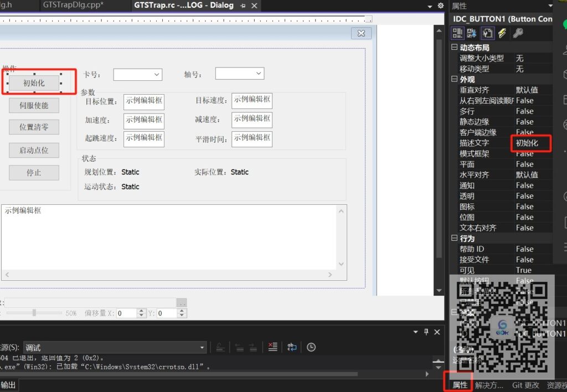Screen dimensions: 567x392
Task: Pin the GTSTrap.rc dialog tab
Action: click(x=243, y=6)
